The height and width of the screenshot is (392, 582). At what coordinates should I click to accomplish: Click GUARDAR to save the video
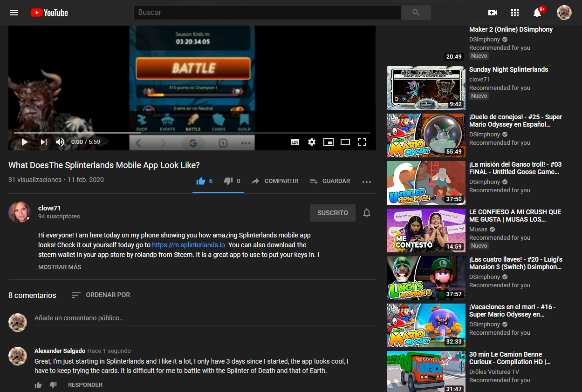click(330, 181)
